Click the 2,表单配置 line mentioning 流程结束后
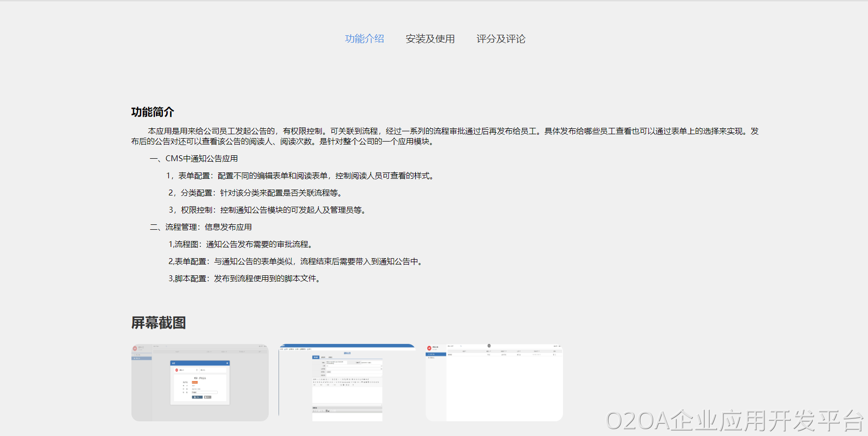Viewport: 868px width, 436px height. (x=296, y=262)
